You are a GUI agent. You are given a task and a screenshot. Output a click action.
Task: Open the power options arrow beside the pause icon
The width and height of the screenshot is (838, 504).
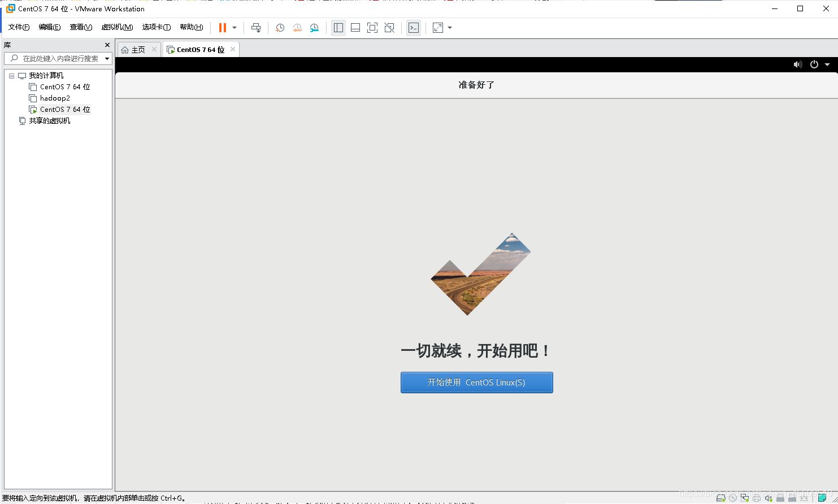pyautogui.click(x=235, y=28)
